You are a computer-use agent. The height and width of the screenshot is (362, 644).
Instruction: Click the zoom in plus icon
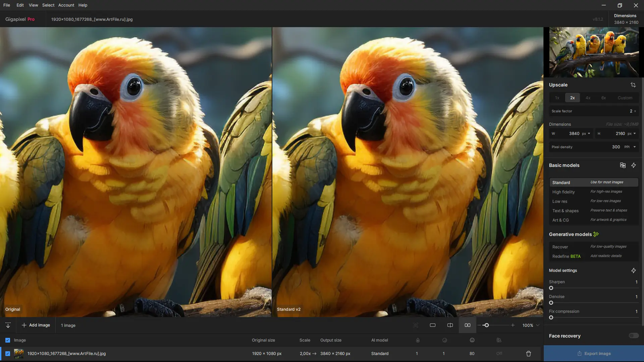coord(513,325)
